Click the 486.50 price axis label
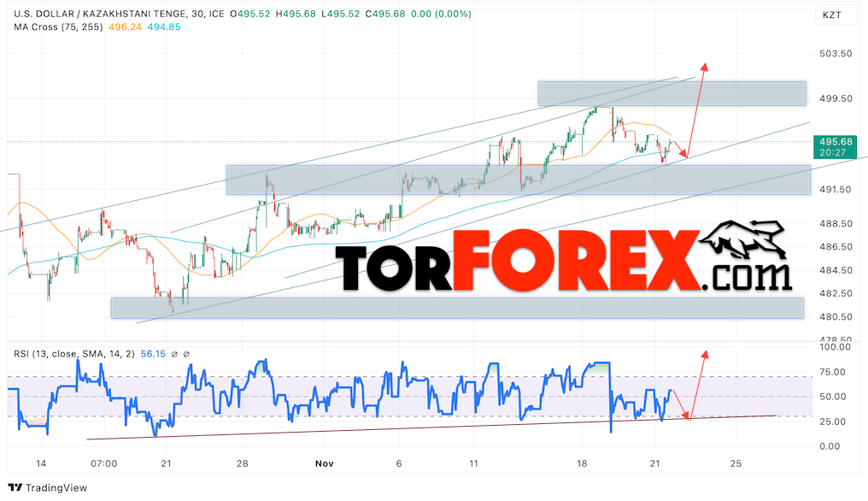The image size is (868, 501). coord(836,247)
